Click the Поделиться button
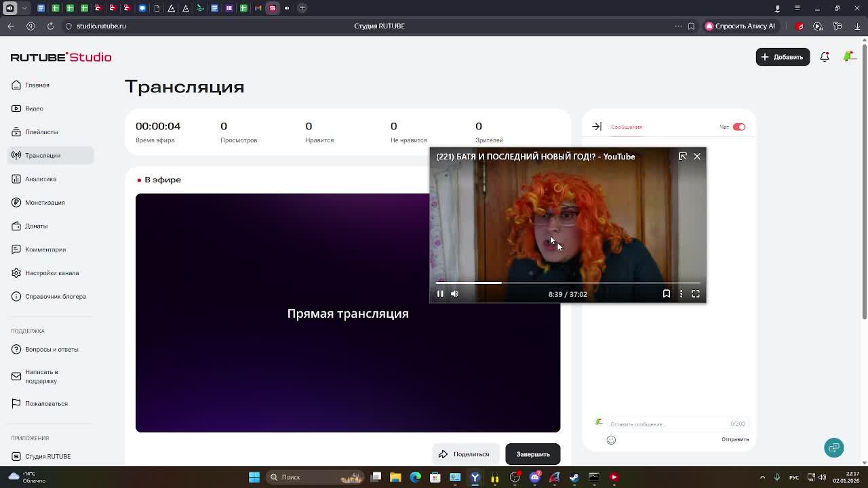The width and height of the screenshot is (868, 488). (465, 454)
